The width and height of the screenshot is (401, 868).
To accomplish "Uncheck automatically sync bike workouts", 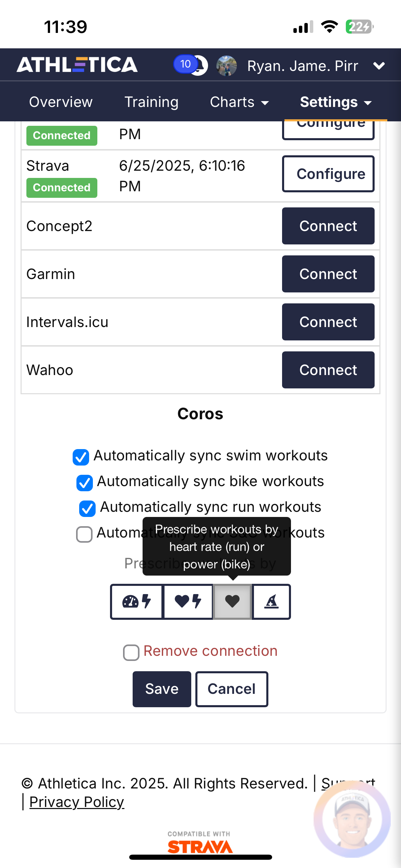I will coord(85,483).
